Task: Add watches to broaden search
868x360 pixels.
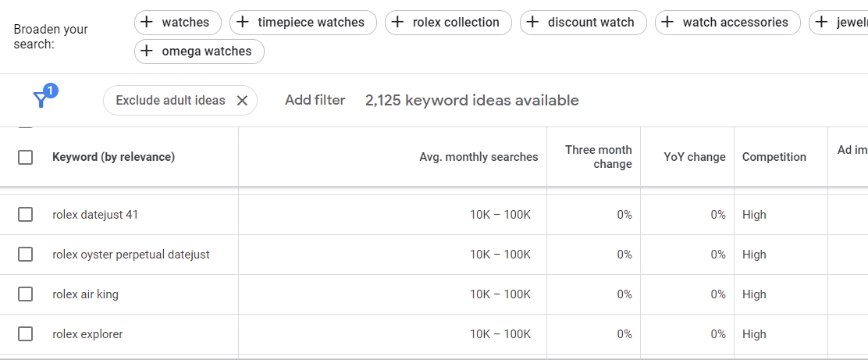Action: 178,23
